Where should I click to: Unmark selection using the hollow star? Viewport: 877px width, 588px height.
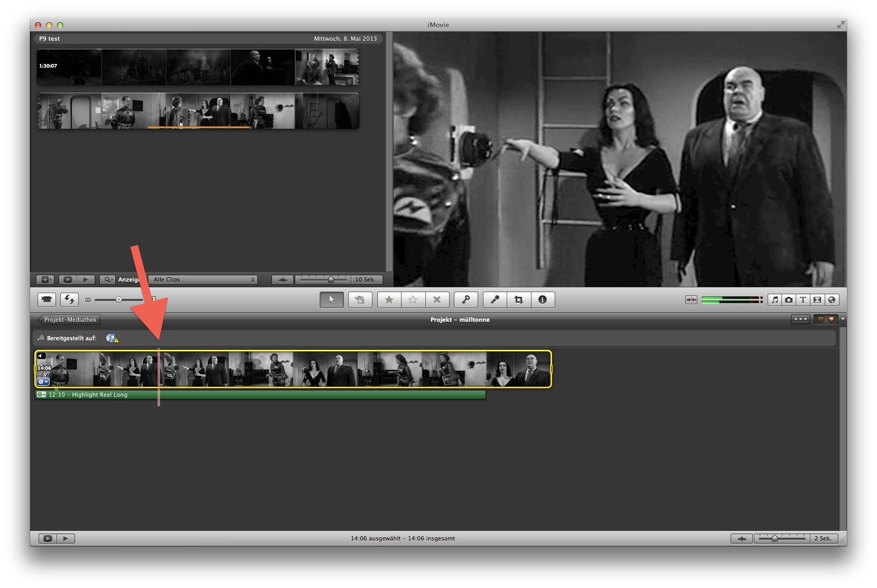coord(413,300)
